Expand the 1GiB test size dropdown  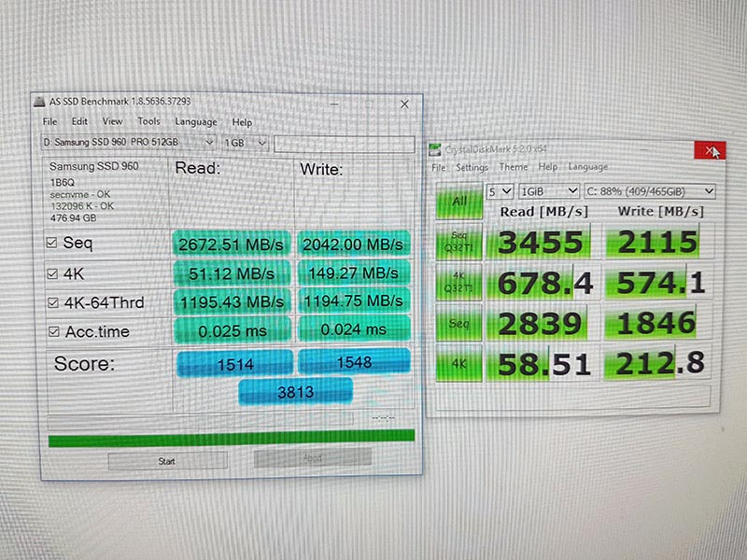[x=549, y=191]
